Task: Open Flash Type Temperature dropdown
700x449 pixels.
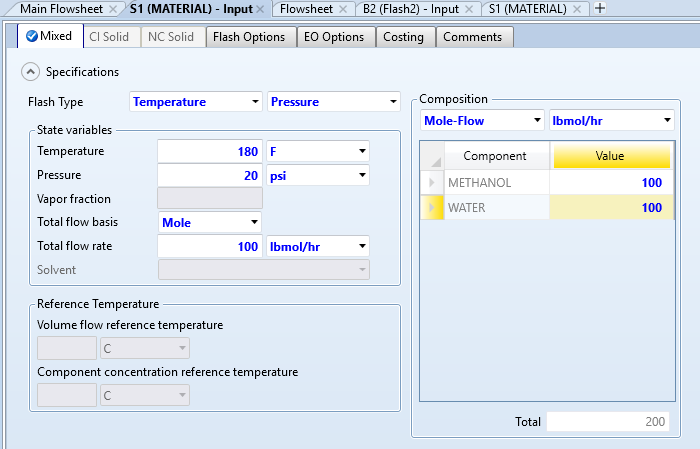Action: (255, 102)
